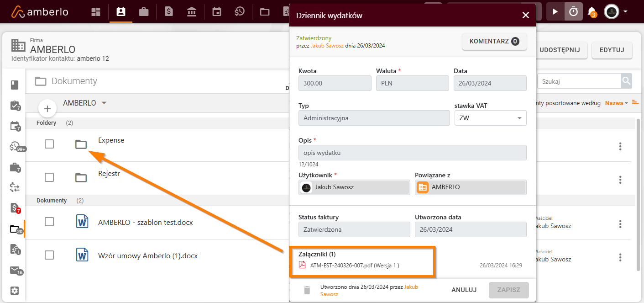
Task: Click the Kwota field showing 300.00
Action: [x=335, y=83]
